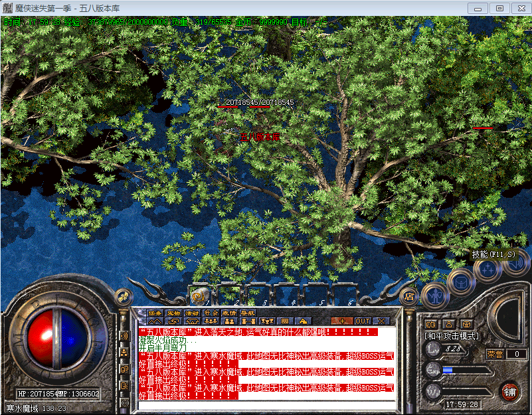The image size is (532, 415).
Task: Click the three-trophies icon in chat toolbar
Action: pyautogui.click(x=267, y=321)
